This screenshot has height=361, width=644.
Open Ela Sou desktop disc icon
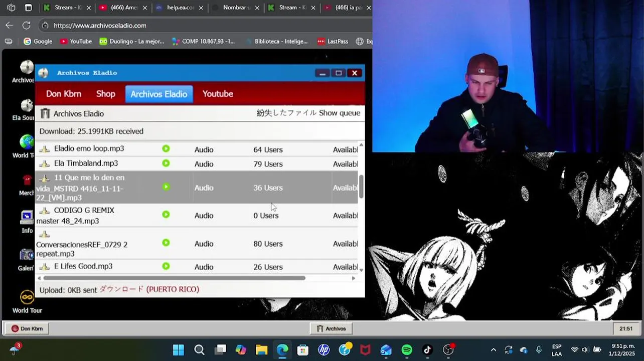coord(27,105)
